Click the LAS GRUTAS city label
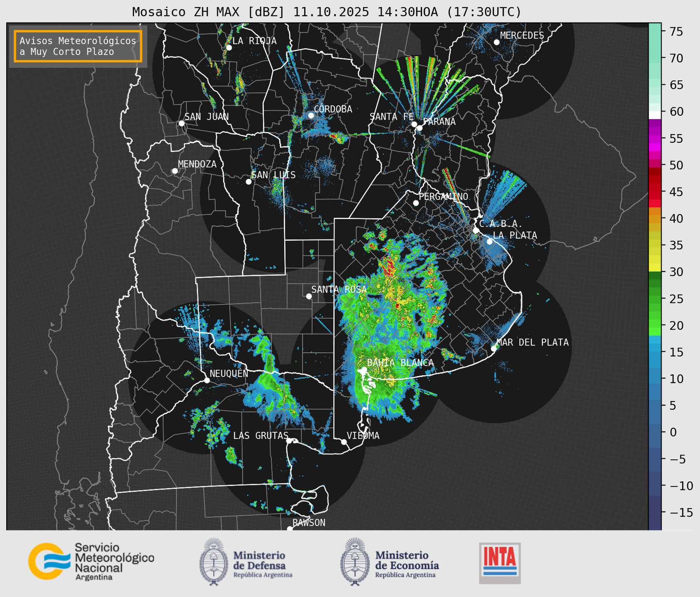The width and height of the screenshot is (700, 597). (260, 436)
